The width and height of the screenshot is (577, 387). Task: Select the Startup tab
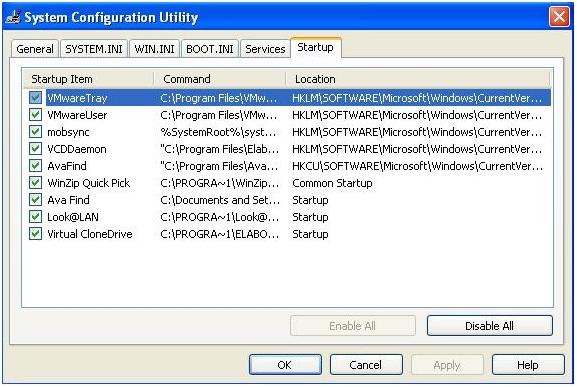316,47
